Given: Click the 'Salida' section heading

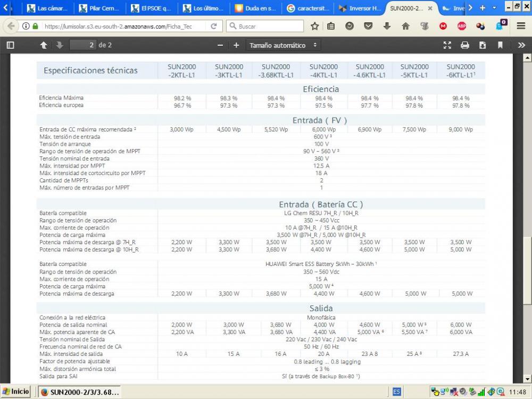Looking at the screenshot, I should [321, 309].
